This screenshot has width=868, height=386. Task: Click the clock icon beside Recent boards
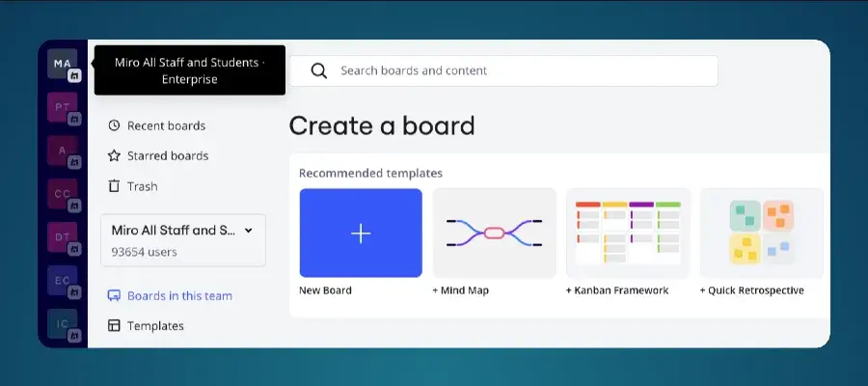[x=114, y=125]
